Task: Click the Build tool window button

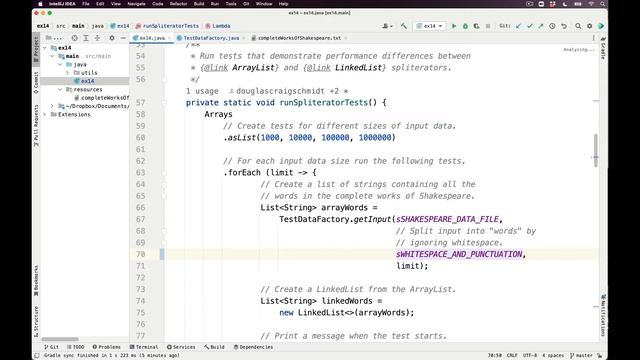Action: click(x=214, y=347)
